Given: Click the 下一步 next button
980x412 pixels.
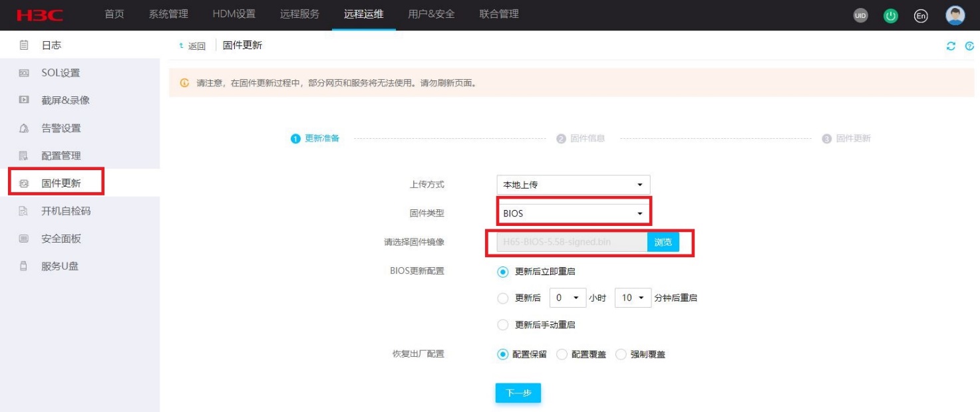Looking at the screenshot, I should click(518, 393).
